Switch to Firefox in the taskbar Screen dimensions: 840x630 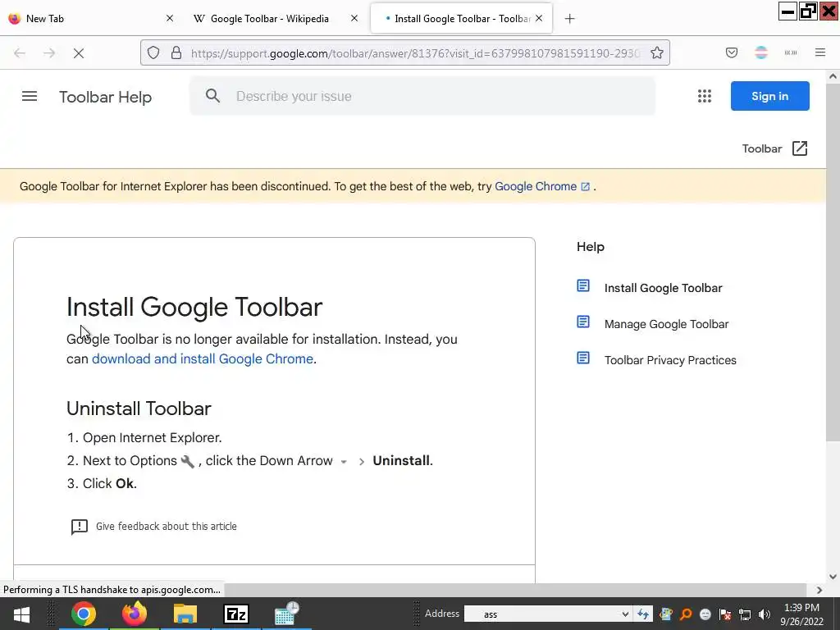(x=134, y=614)
